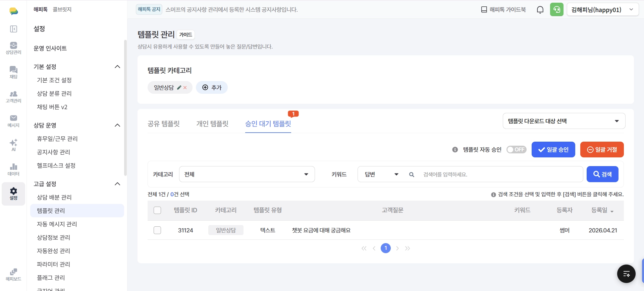Open 템플릿 다운로드 대상 선택 dropdown
644x291 pixels.
(564, 121)
